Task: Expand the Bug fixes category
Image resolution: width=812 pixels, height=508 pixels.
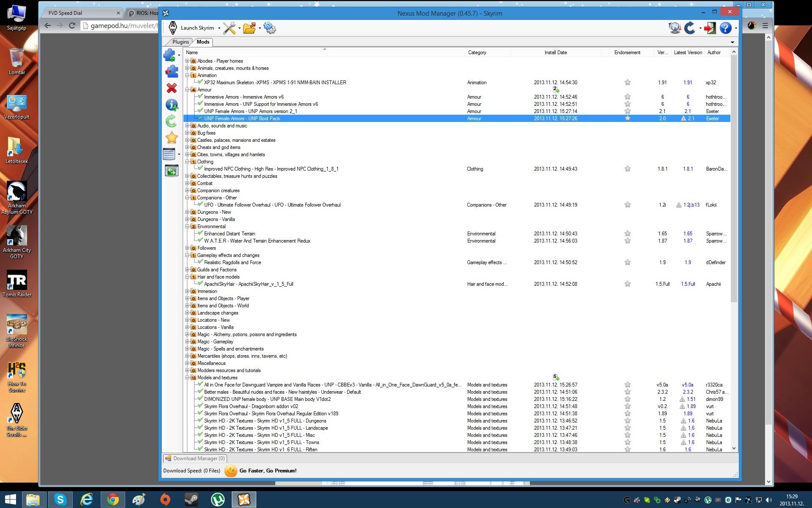Action: tap(187, 133)
